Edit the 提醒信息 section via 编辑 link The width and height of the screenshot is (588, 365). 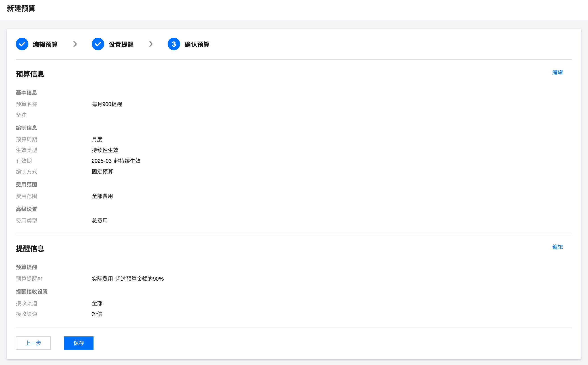click(x=557, y=247)
